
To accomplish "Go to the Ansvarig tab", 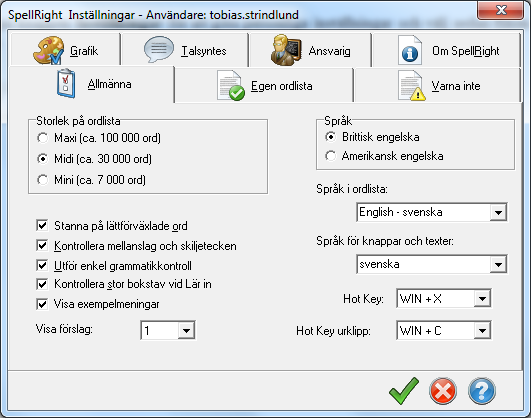I will (310, 49).
